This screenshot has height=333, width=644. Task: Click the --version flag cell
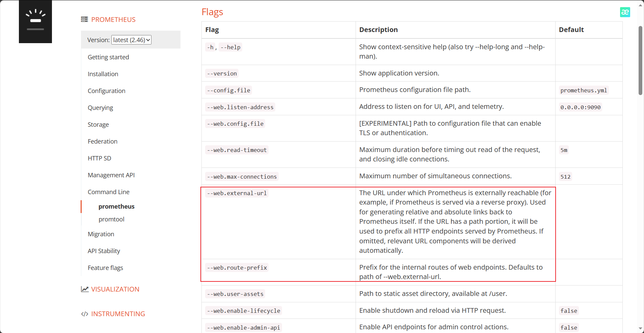coord(222,73)
